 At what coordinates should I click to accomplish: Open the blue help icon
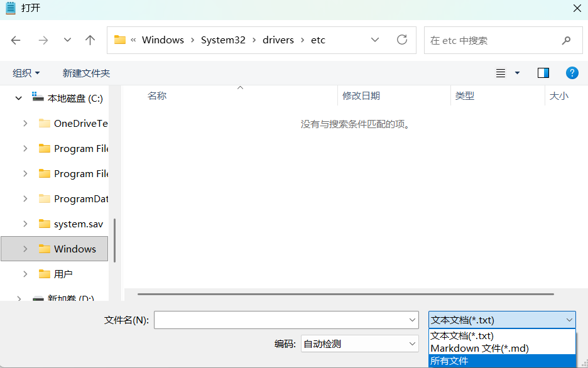coord(572,73)
